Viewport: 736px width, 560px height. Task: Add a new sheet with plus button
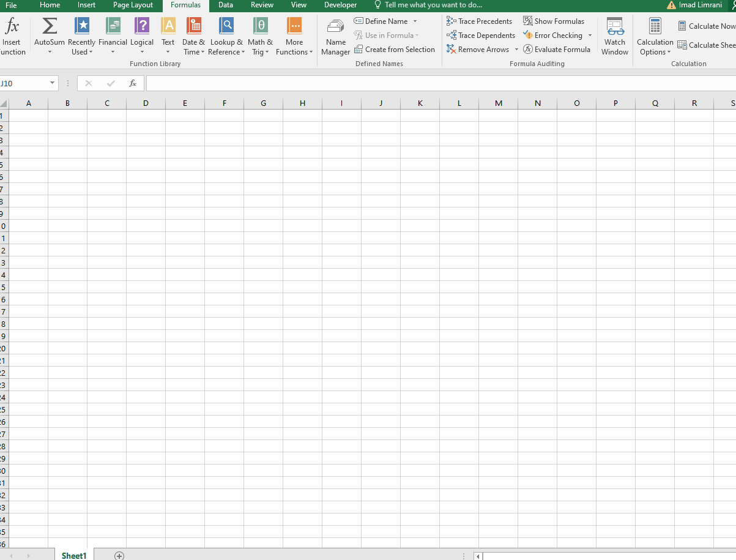coord(119,556)
